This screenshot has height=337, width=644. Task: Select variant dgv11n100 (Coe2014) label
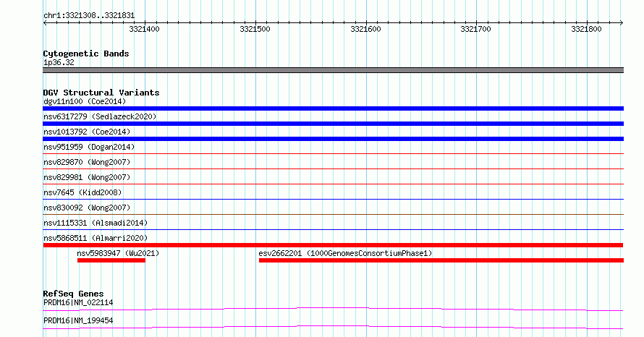click(x=85, y=101)
